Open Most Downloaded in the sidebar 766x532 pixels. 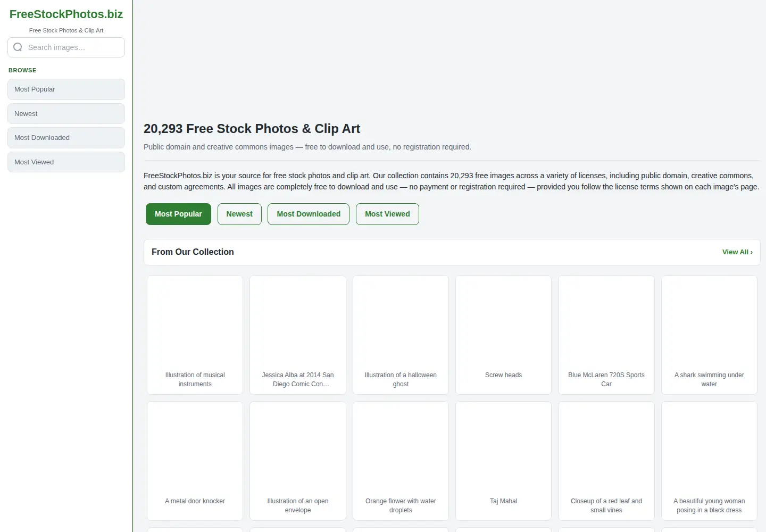(66, 138)
